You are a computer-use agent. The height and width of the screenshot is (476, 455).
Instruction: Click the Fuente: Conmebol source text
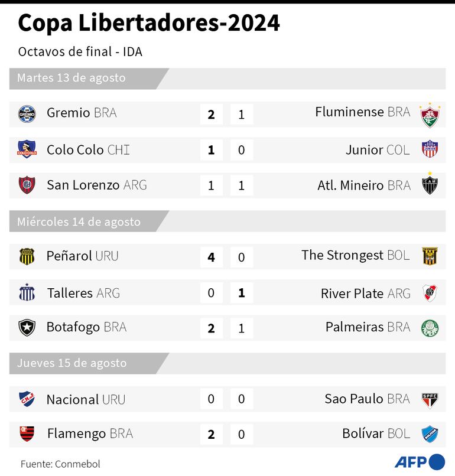pyautogui.click(x=60, y=464)
